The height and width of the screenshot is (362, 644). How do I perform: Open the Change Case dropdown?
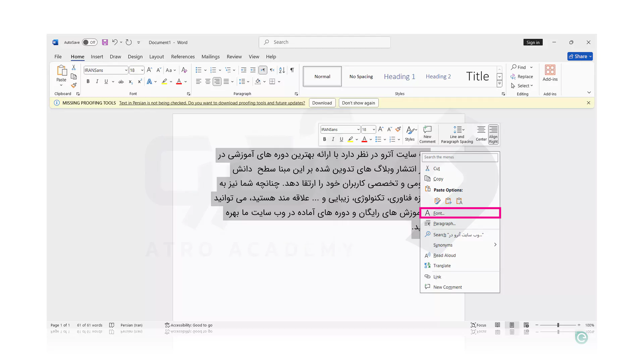[x=171, y=70]
